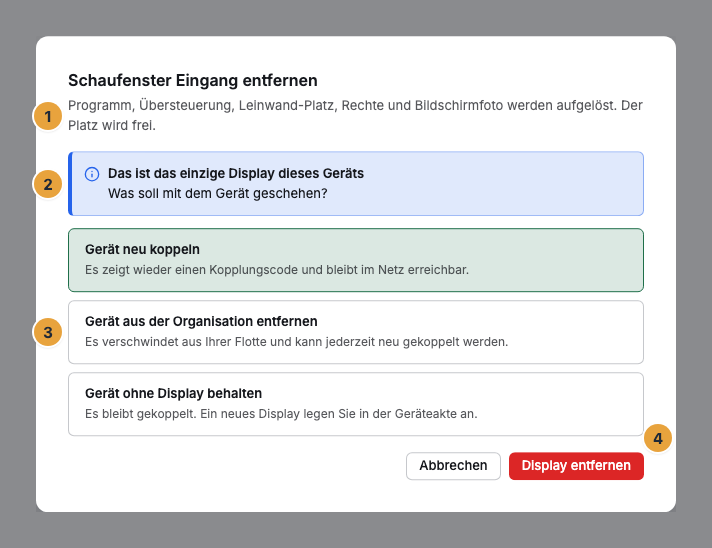This screenshot has width=712, height=548.
Task: Click the text Das ist das einzige Display dieses Geräts
Action: 236,173
